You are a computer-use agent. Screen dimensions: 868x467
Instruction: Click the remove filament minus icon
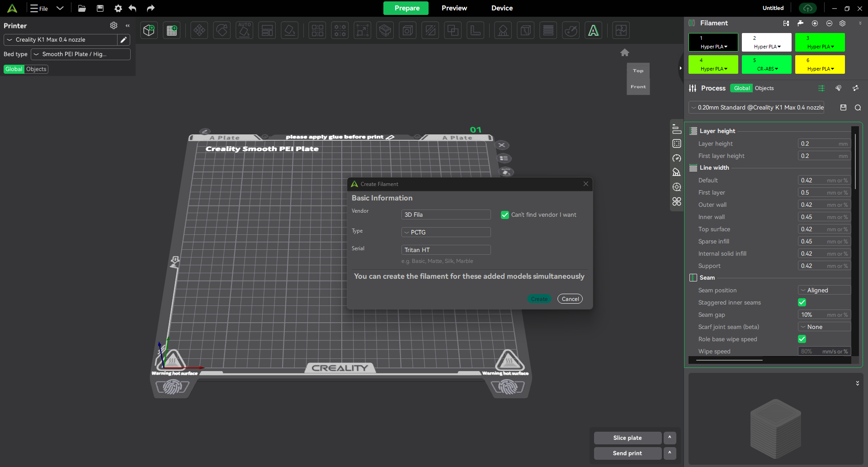pos(829,23)
